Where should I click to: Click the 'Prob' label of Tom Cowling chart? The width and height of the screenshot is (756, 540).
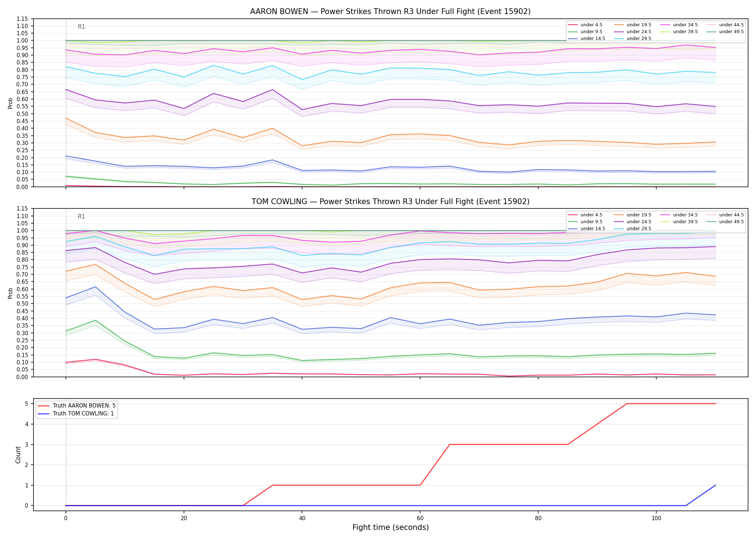click(10, 293)
